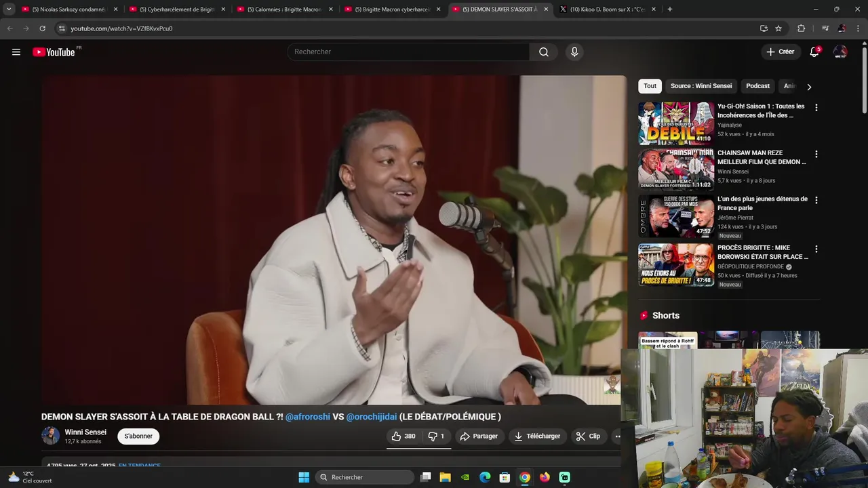Open Windows Start menu

pyautogui.click(x=304, y=477)
